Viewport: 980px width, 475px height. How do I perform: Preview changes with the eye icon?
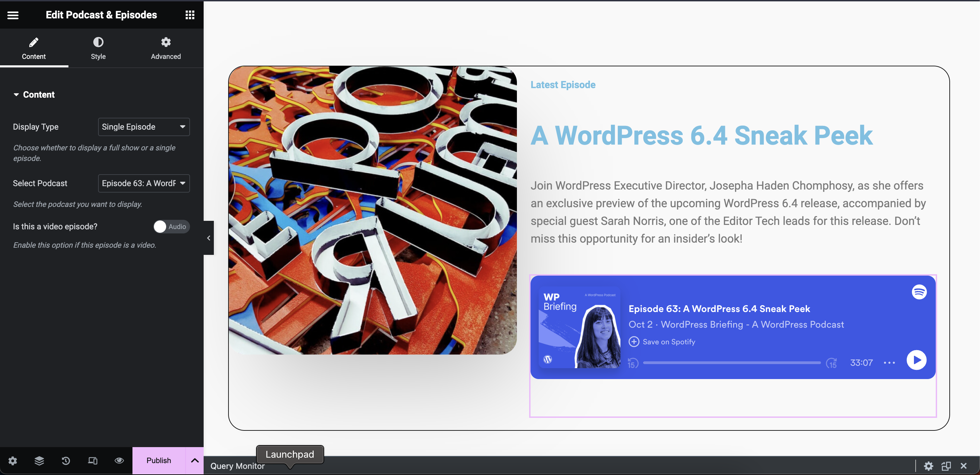[x=119, y=461]
